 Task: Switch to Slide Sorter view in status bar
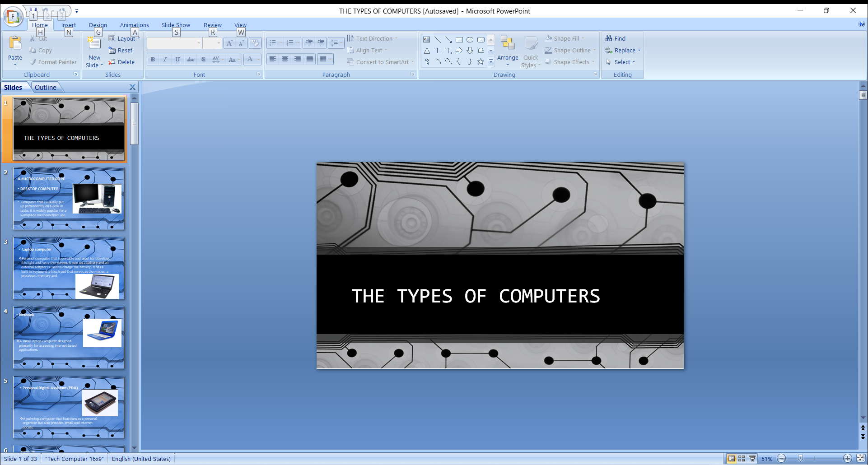pyautogui.click(x=742, y=458)
